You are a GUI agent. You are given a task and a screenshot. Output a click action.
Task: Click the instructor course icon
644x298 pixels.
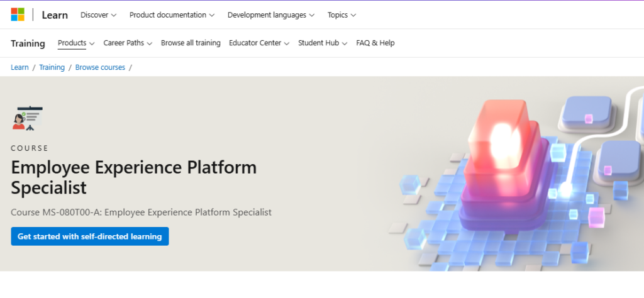pos(27,118)
